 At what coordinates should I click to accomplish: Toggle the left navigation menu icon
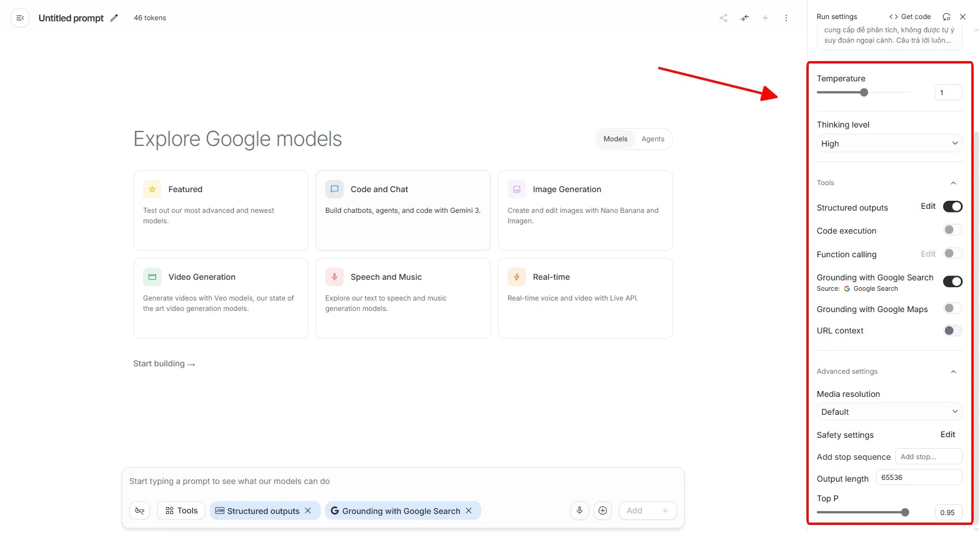[x=20, y=18]
